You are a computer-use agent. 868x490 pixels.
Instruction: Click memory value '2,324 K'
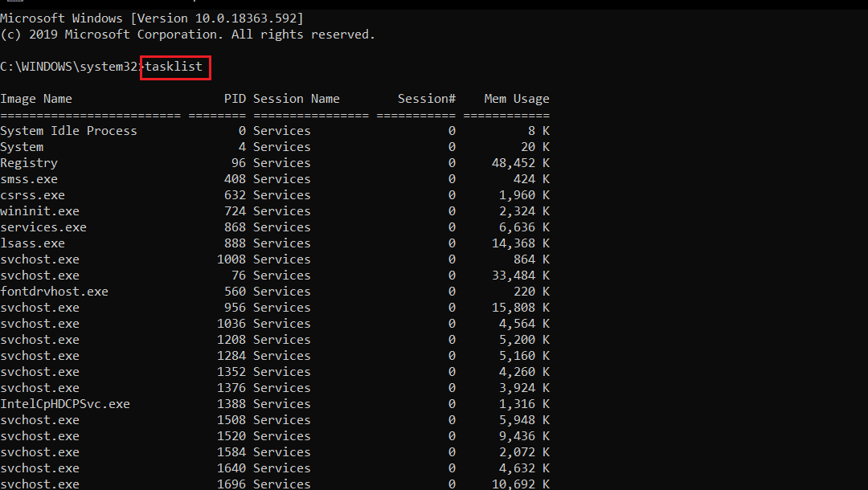click(524, 211)
